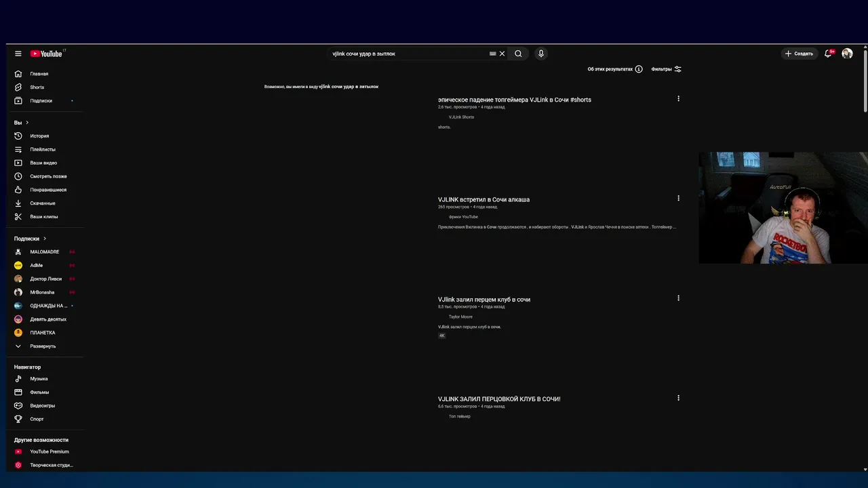
Task: Open video VJlink залил перцем клуб в сочи
Action: [x=484, y=299]
